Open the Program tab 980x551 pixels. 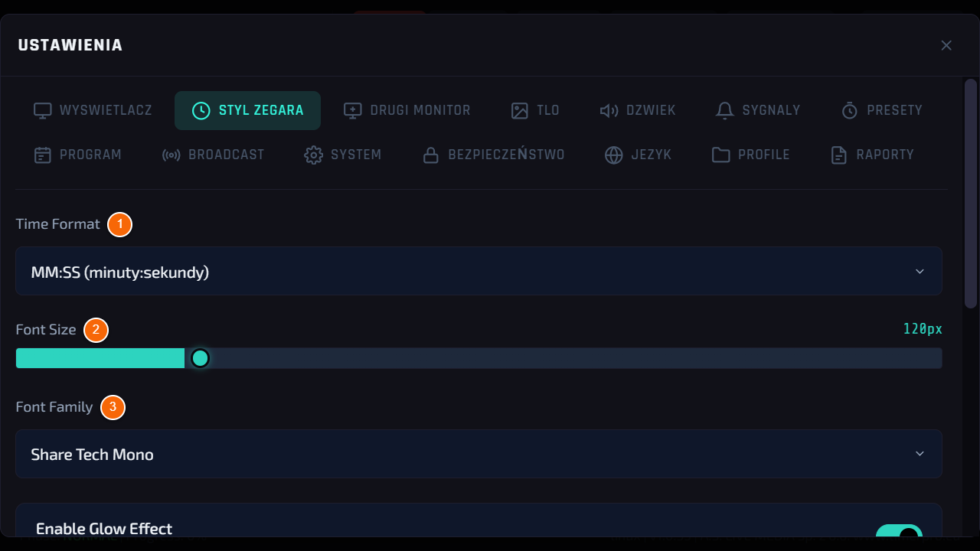coord(77,155)
